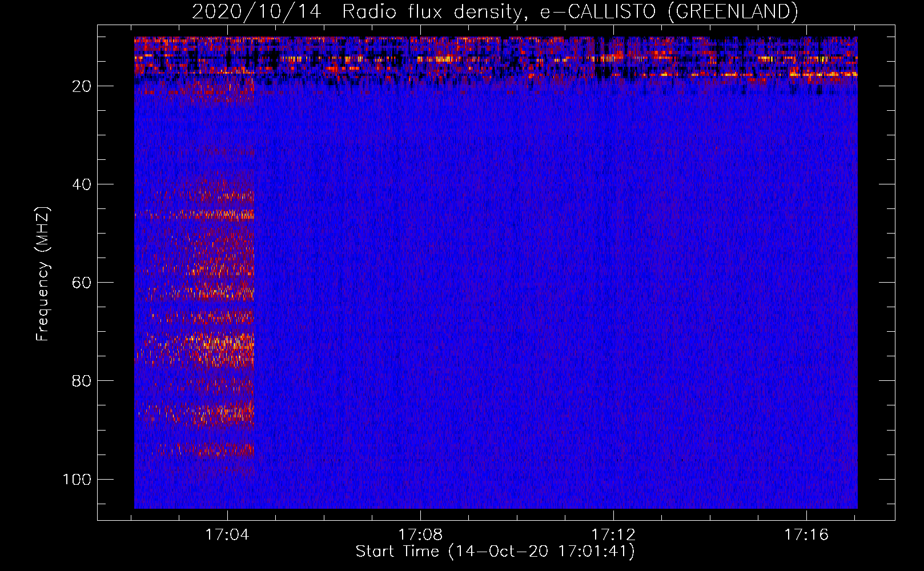The image size is (924, 571).
Task: Click the 60 frequency tick label
Action: point(82,283)
